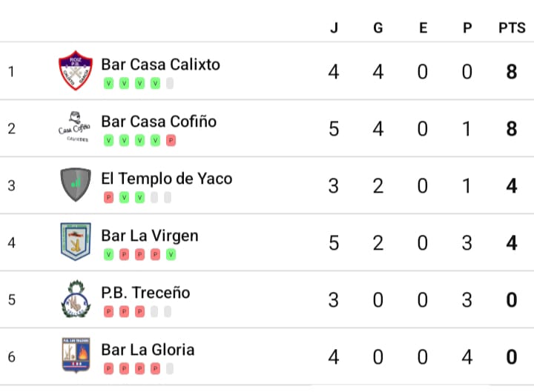Screen dimensions: 534x392
Task: Open the Bar Casa Calixto shield logo
Action: click(x=76, y=70)
